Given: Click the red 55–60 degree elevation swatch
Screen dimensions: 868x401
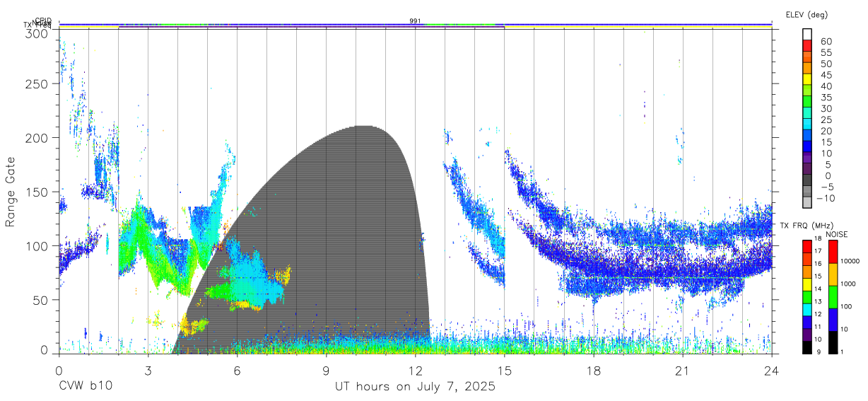Looking at the screenshot, I should [807, 45].
